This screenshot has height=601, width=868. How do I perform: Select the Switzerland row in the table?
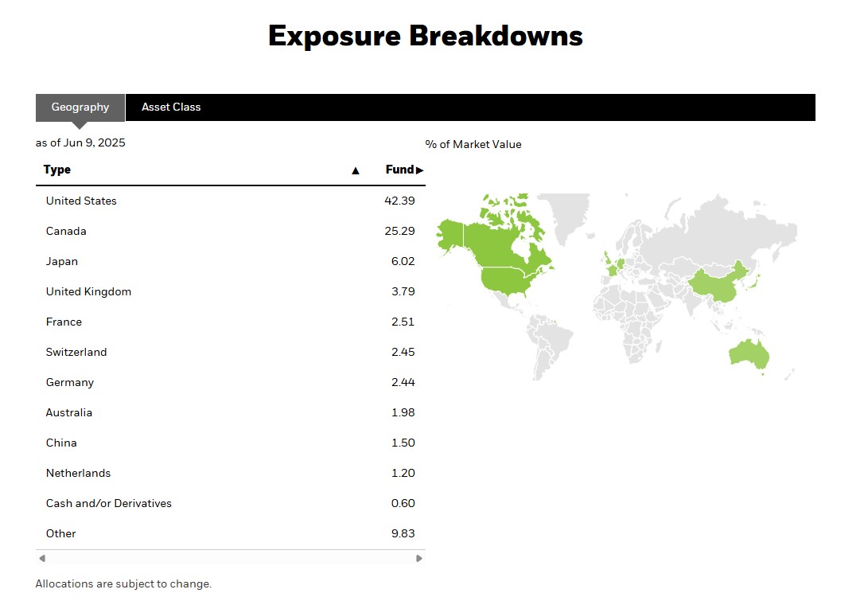(76, 352)
